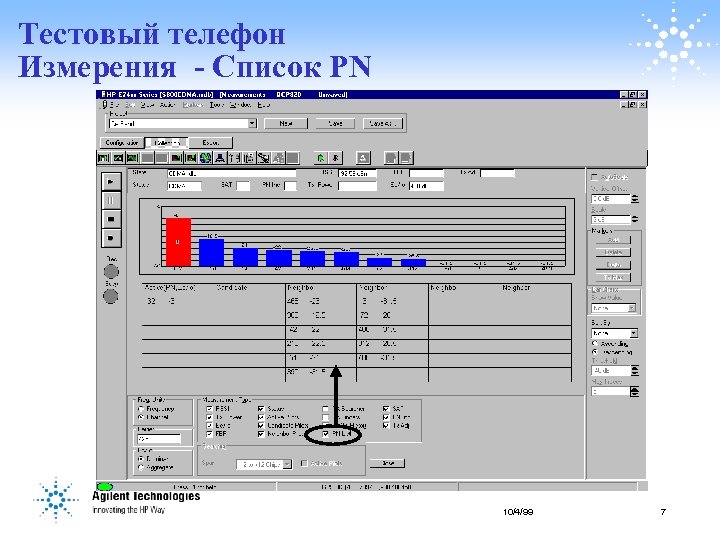Switch to the Configuration tab
This screenshot has height=540, width=720.
122,143
